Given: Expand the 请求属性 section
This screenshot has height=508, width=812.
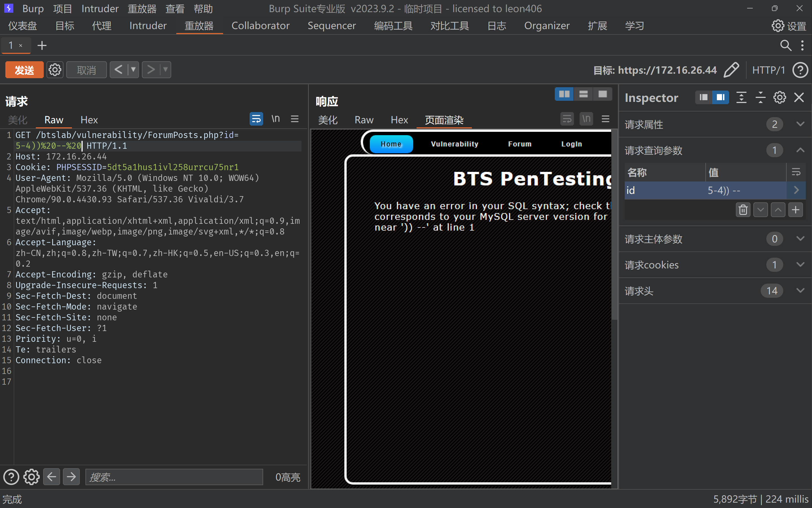Looking at the screenshot, I should 800,124.
